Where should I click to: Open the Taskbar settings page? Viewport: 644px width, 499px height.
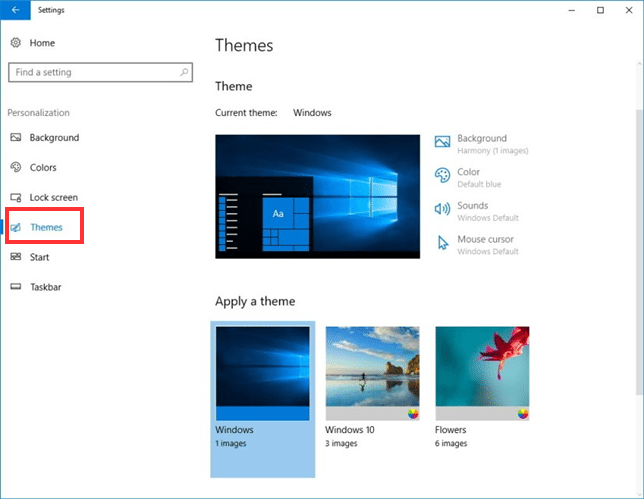point(45,287)
